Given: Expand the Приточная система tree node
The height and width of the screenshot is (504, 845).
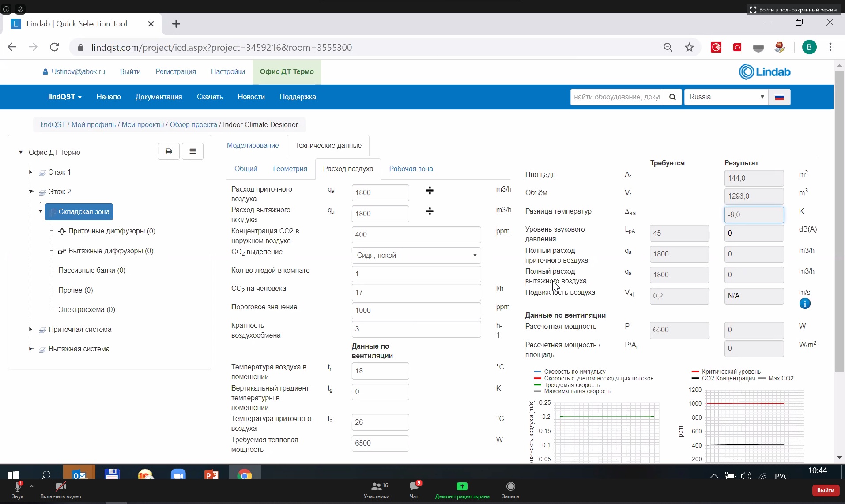Looking at the screenshot, I should click(x=30, y=329).
